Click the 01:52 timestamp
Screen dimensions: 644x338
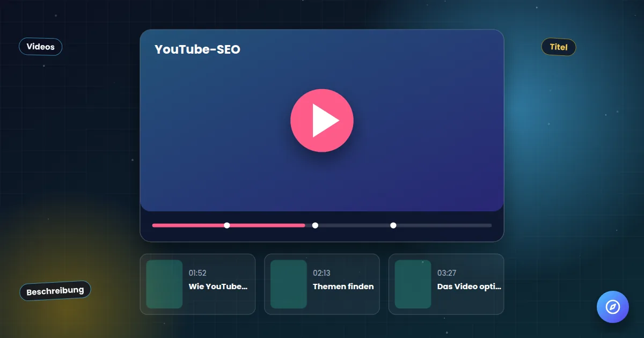tap(197, 273)
